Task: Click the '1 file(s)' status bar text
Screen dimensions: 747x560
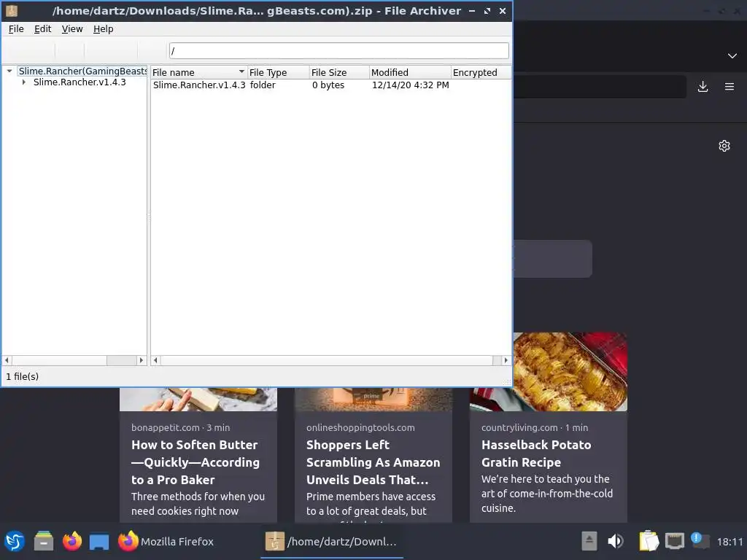Action: [x=23, y=377]
